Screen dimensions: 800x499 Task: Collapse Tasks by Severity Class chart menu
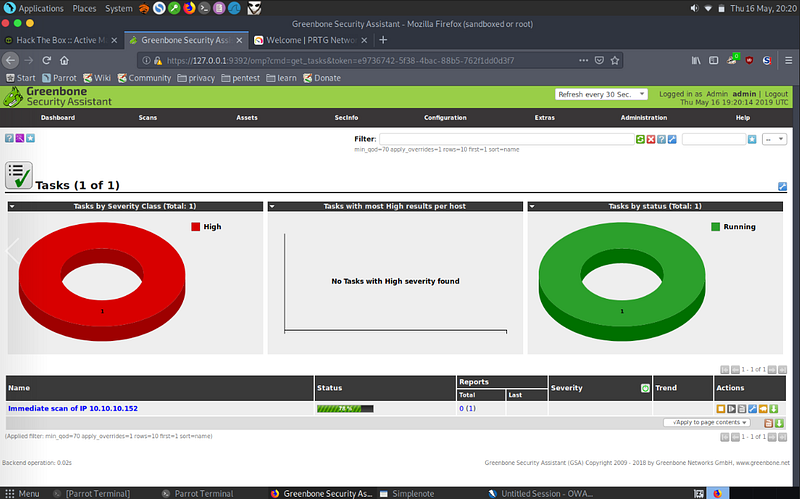tap(12, 207)
